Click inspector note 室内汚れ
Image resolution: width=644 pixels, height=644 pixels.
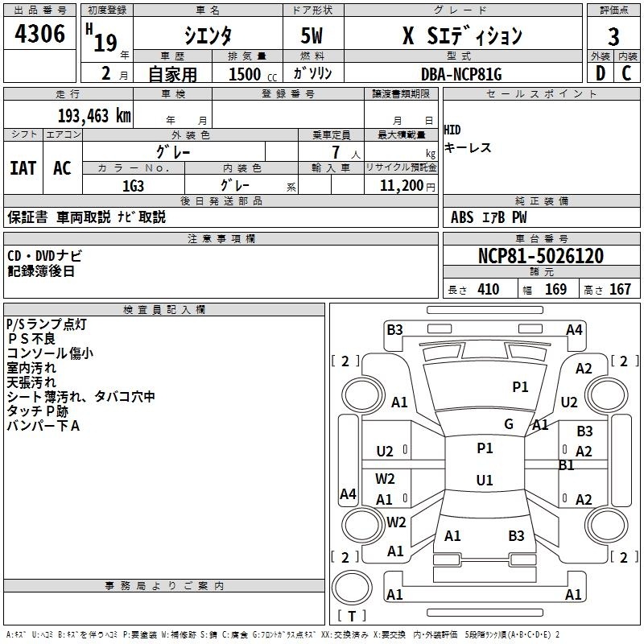31,368
